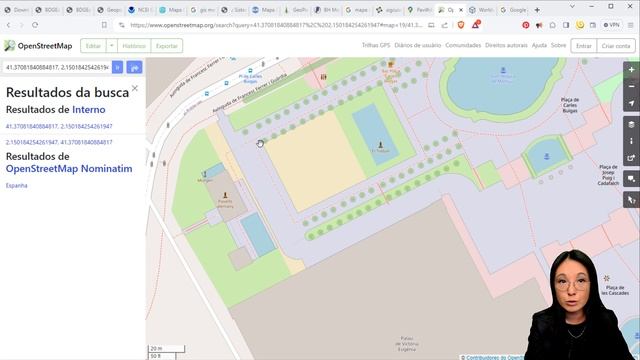640x360 pixels.
Task: Close the search results panel
Action: (135, 88)
